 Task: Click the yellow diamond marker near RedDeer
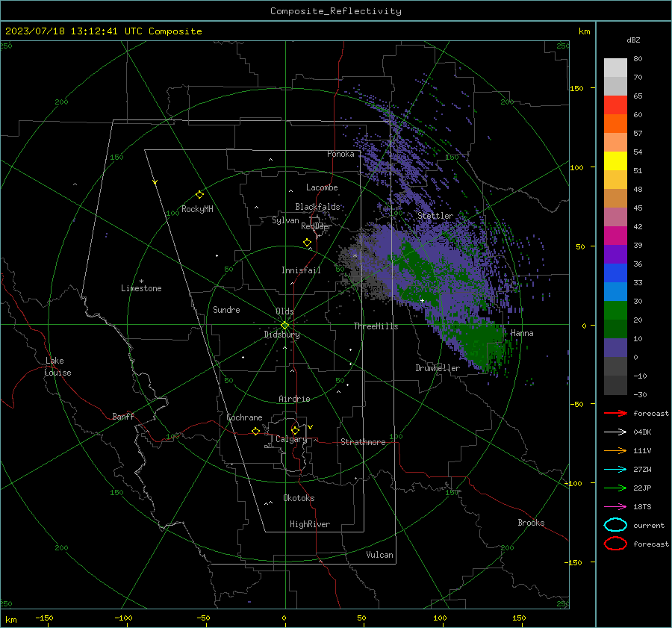307,243
